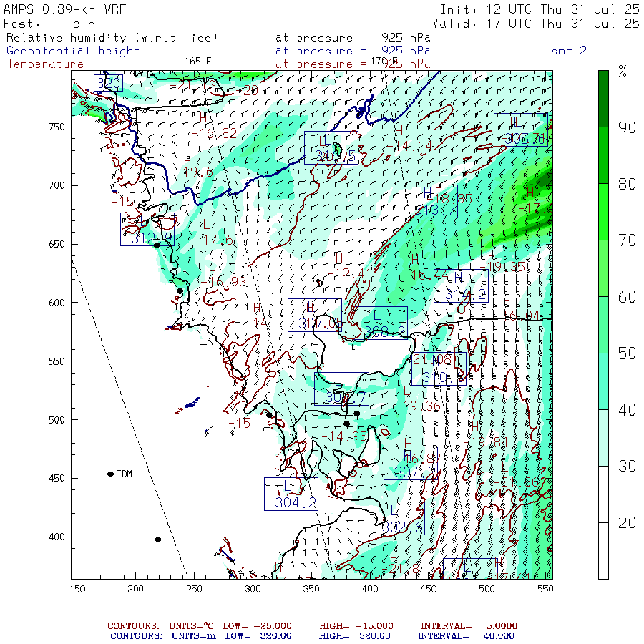The image size is (644, 644).
Task: Click the colorbar tick label '50'
Action: pos(627,353)
